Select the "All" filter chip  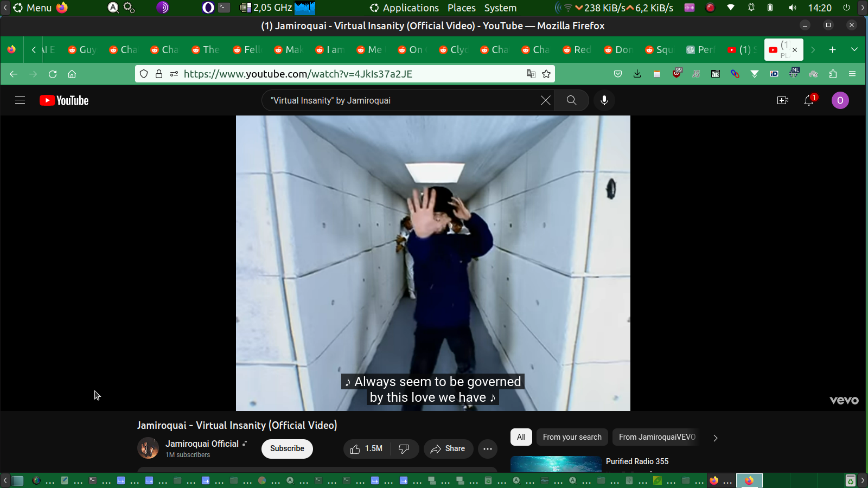(x=521, y=437)
